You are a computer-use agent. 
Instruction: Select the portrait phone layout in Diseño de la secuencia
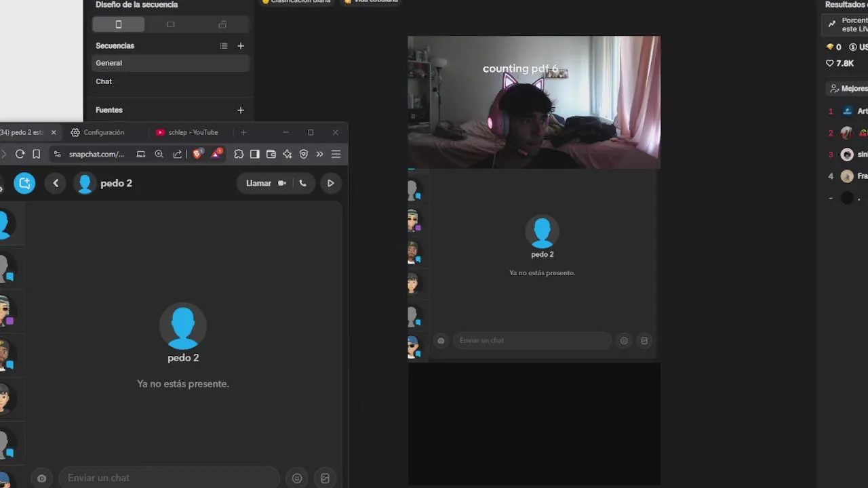[x=119, y=24]
